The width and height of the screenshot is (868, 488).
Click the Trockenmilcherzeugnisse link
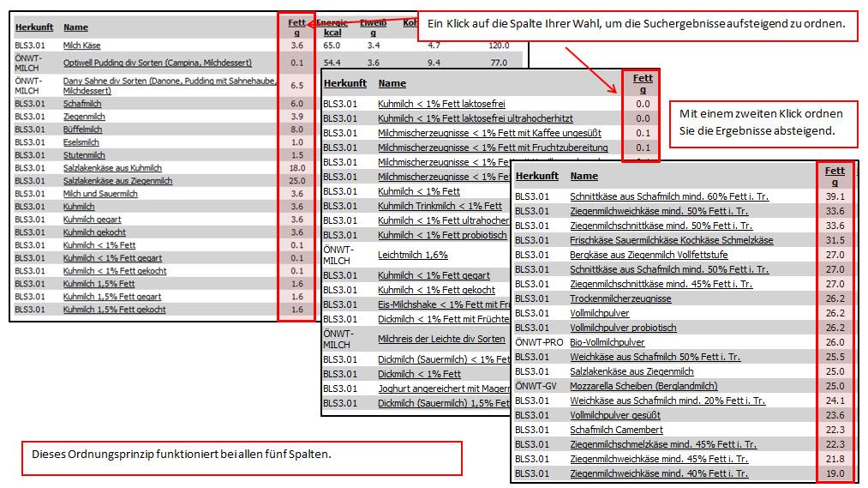(620, 298)
